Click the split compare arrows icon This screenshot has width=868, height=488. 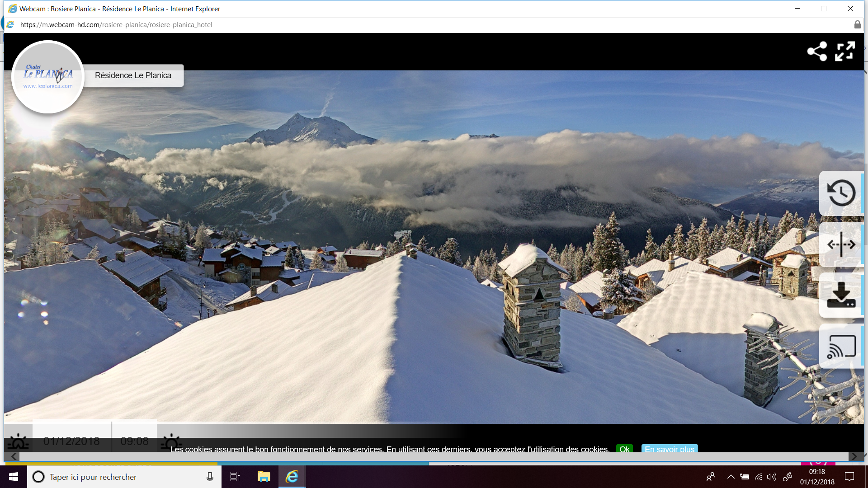coord(841,244)
